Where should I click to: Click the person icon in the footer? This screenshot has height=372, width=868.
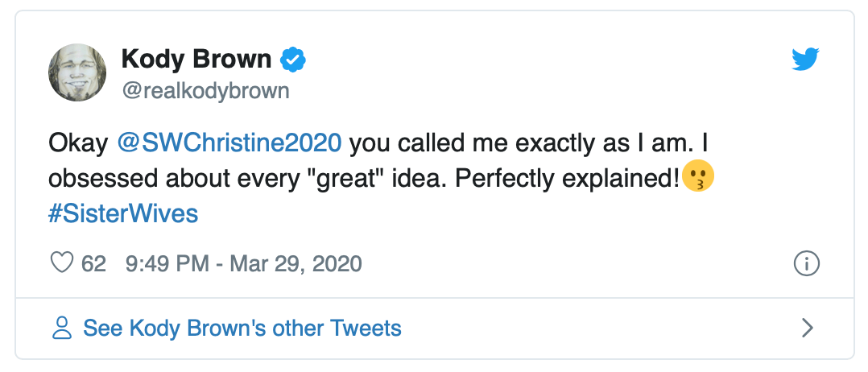62,328
